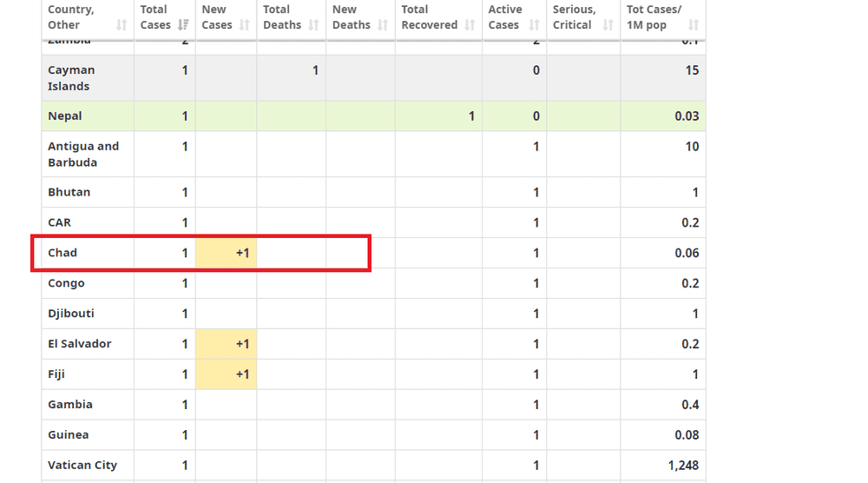Screen dimensions: 868x483
Task: Select the Bhutan country name
Action: [x=69, y=192]
